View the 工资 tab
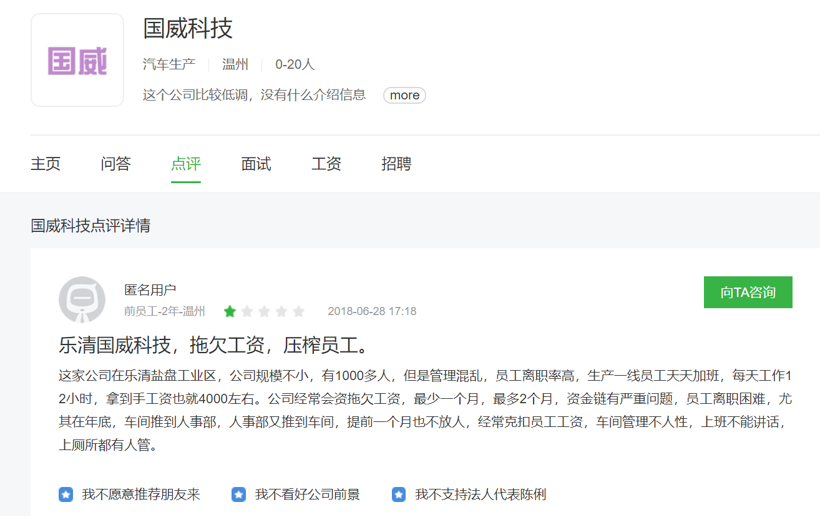The width and height of the screenshot is (820, 516). pos(326,164)
